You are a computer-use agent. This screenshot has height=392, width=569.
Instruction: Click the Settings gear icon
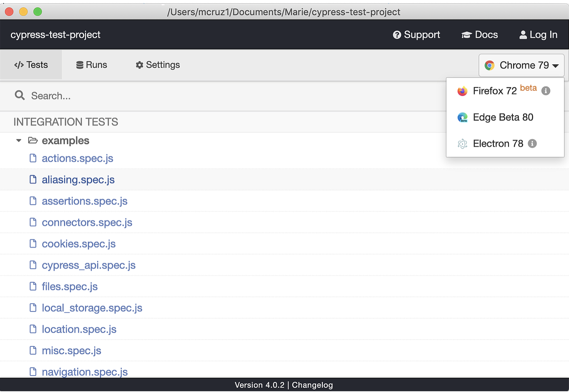pos(140,65)
